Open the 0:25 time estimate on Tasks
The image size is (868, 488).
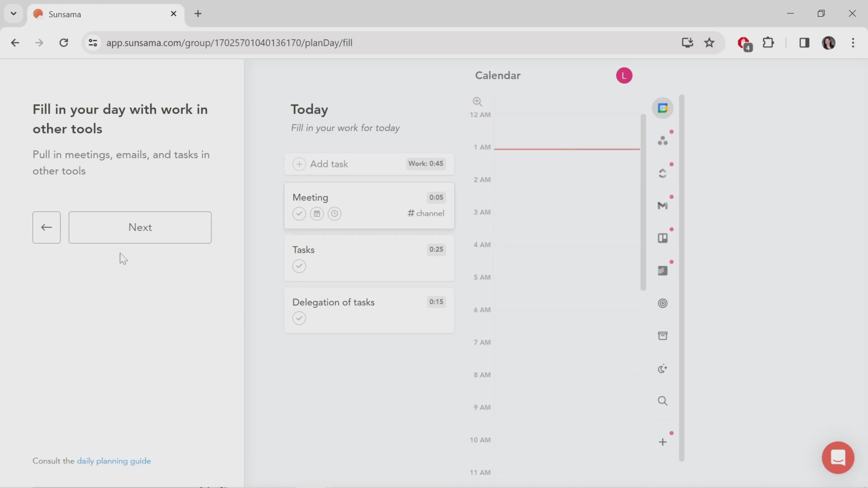click(x=436, y=250)
